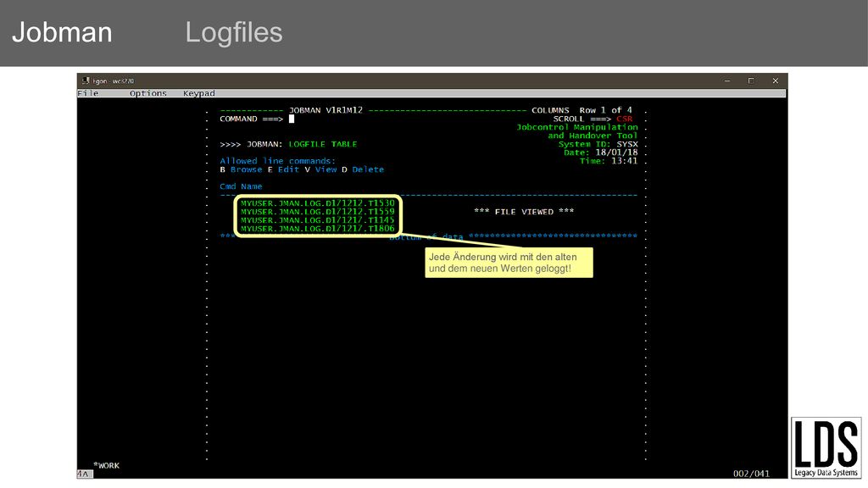Select logfile MYUSER.JMAN.LOG.D171217.T1806
This screenshot has width=868, height=488.
(x=317, y=228)
